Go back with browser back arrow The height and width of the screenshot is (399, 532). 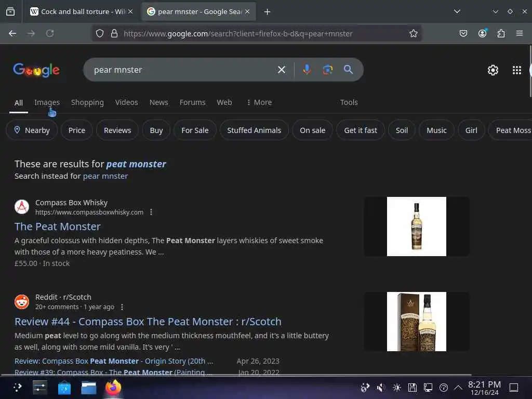tap(12, 33)
